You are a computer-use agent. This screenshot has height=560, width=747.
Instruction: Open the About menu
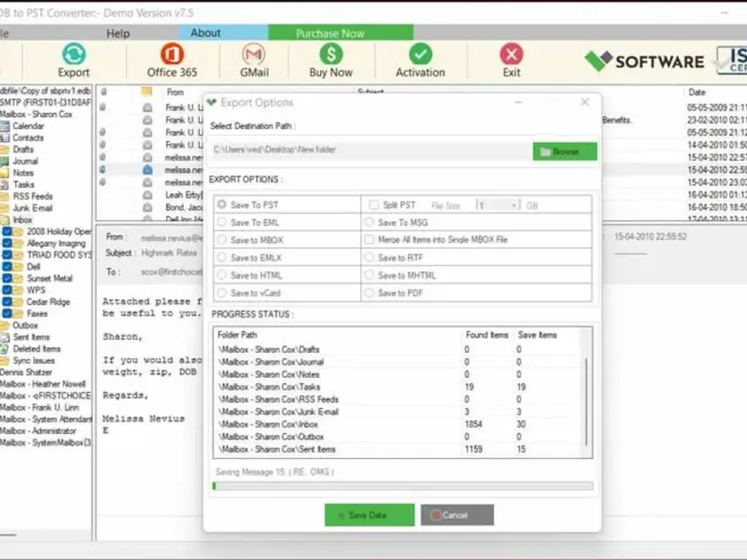223,33
